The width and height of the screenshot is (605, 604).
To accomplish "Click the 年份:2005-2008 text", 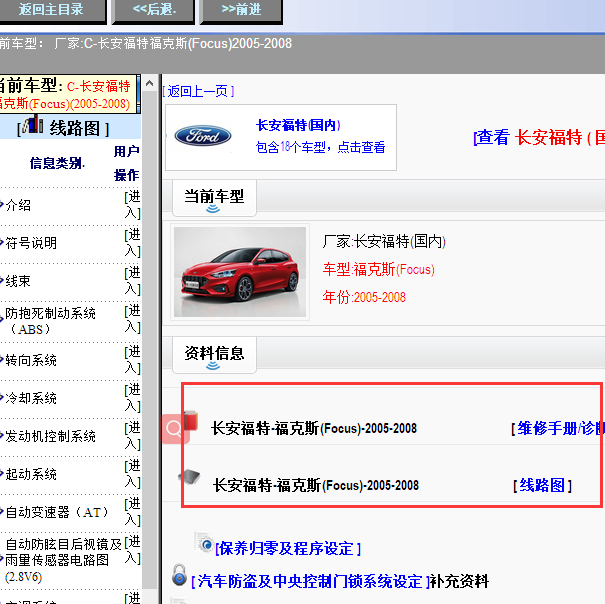I will point(364,297).
